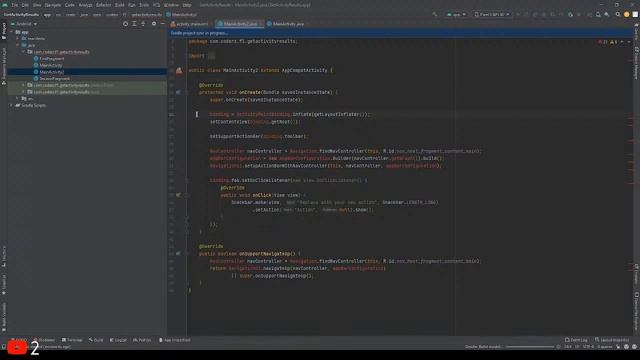Open the Refactor menu

point(104,5)
